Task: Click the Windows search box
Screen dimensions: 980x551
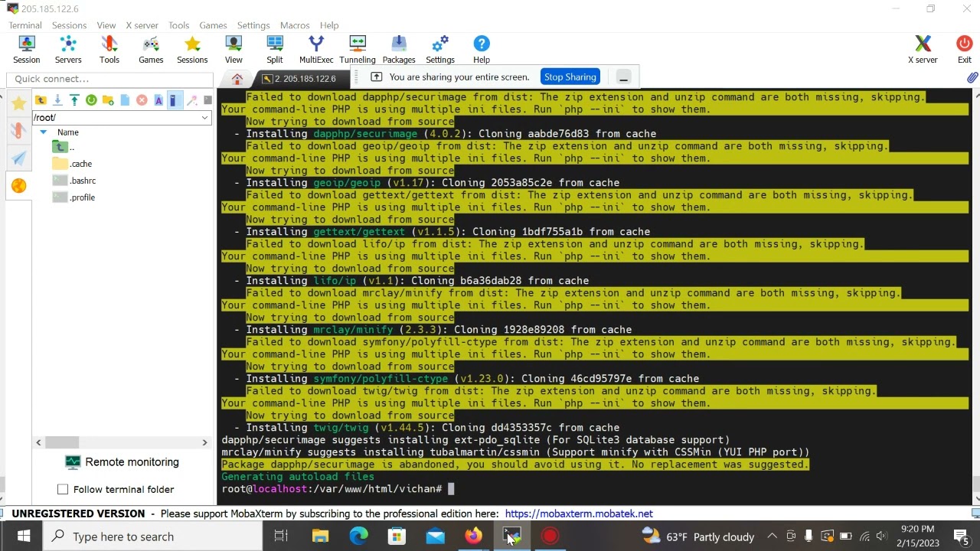Action: 153,536
